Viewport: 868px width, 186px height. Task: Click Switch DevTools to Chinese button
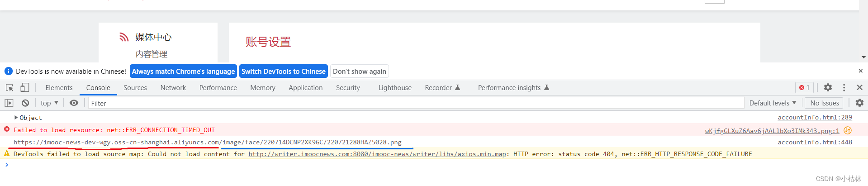(x=284, y=72)
